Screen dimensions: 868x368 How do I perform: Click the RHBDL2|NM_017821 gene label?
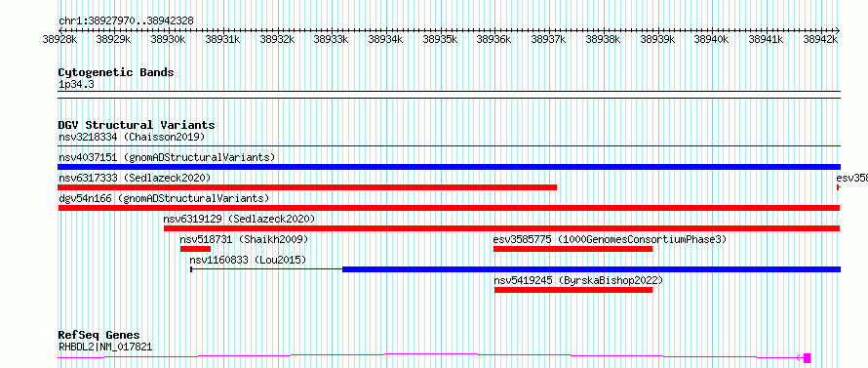(105, 347)
